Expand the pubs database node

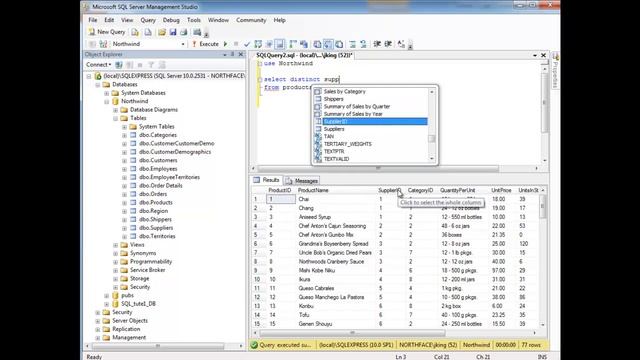tap(107, 296)
